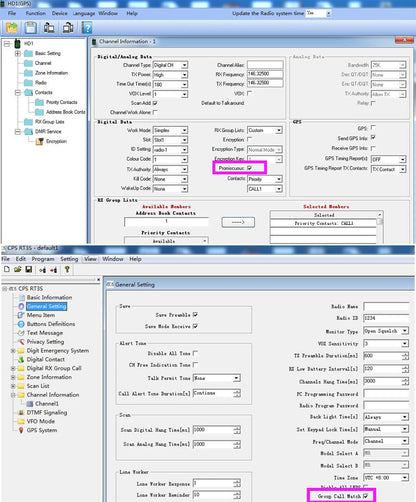Open the Channel Type dropdown

(x=184, y=65)
